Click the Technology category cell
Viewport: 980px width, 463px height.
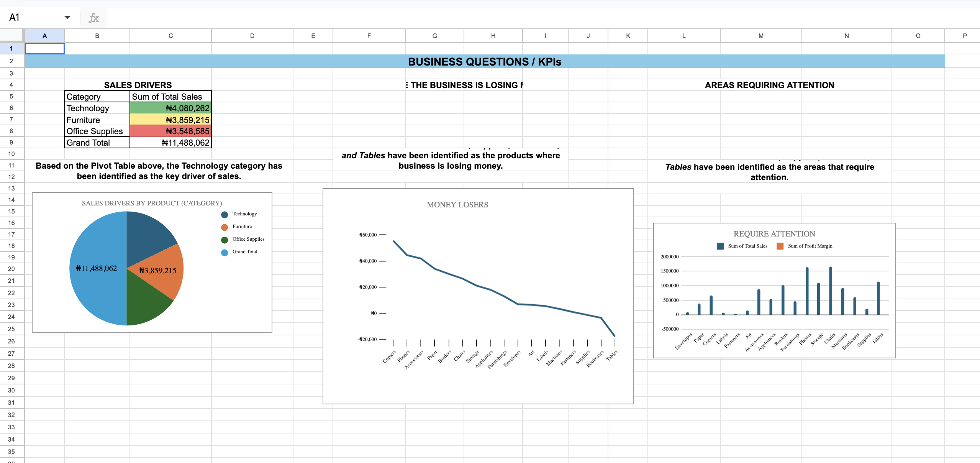click(x=97, y=108)
